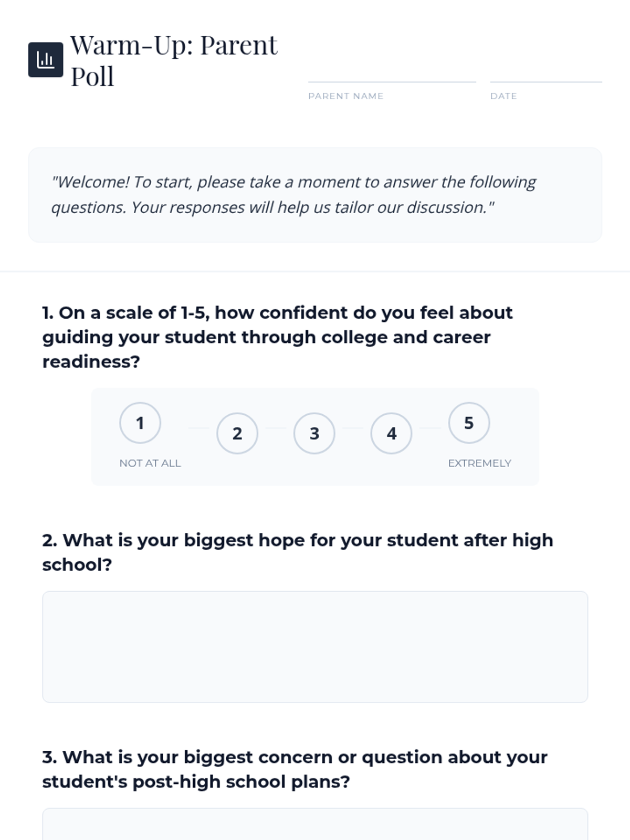Click the connector line between ratings 1 and 2
The width and height of the screenshot is (630, 840).
click(199, 428)
